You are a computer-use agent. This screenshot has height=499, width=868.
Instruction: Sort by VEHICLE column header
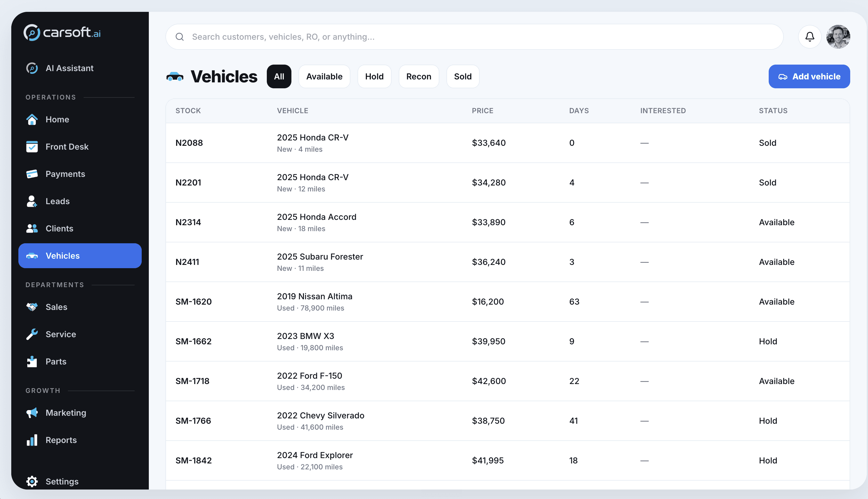[292, 111]
